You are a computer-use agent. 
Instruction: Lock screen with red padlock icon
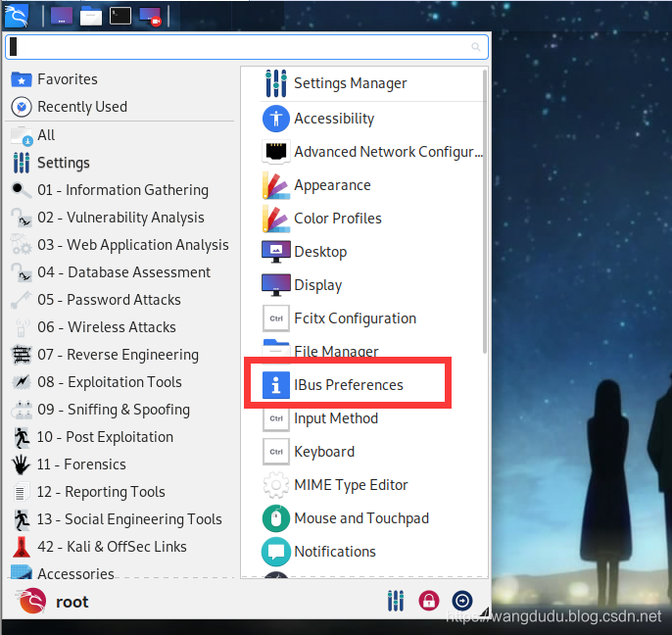(x=429, y=601)
